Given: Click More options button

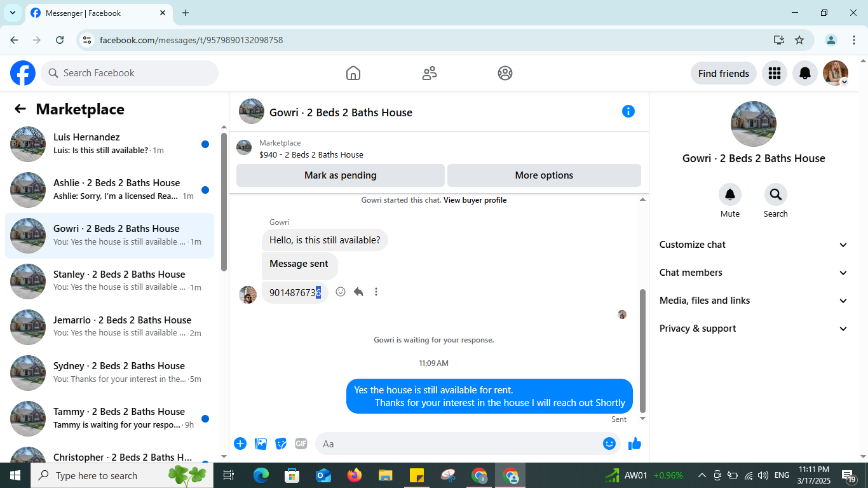Looking at the screenshot, I should pos(544,175).
